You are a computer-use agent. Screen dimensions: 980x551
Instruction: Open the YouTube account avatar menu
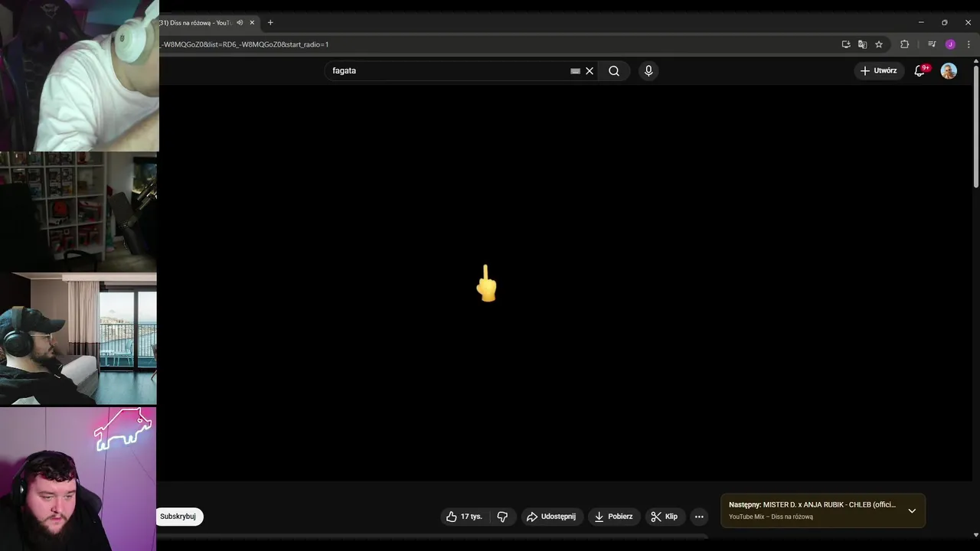949,70
